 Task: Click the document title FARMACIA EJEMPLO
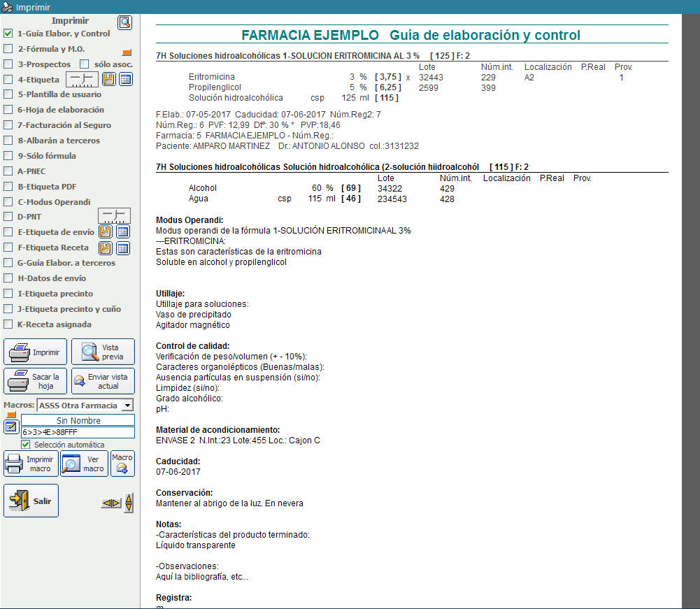(310, 35)
